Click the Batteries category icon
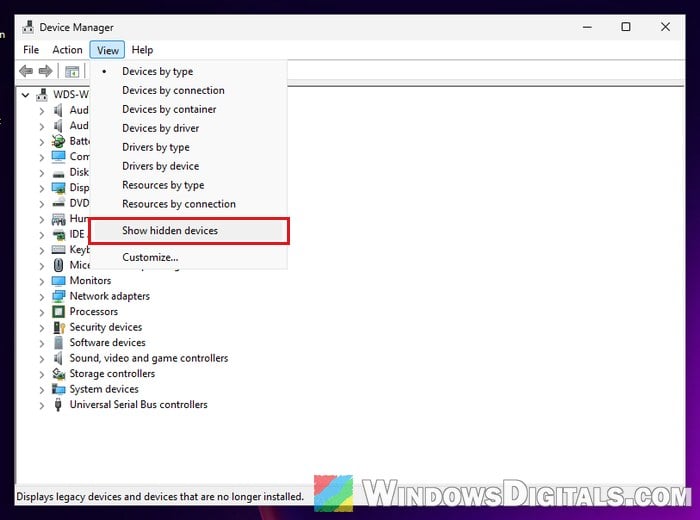This screenshot has height=520, width=700. point(58,141)
